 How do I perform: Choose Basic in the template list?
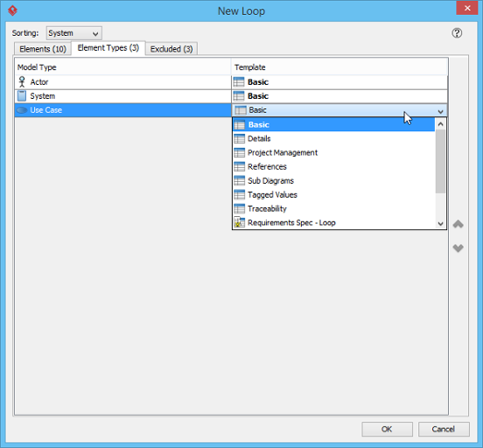(x=333, y=124)
